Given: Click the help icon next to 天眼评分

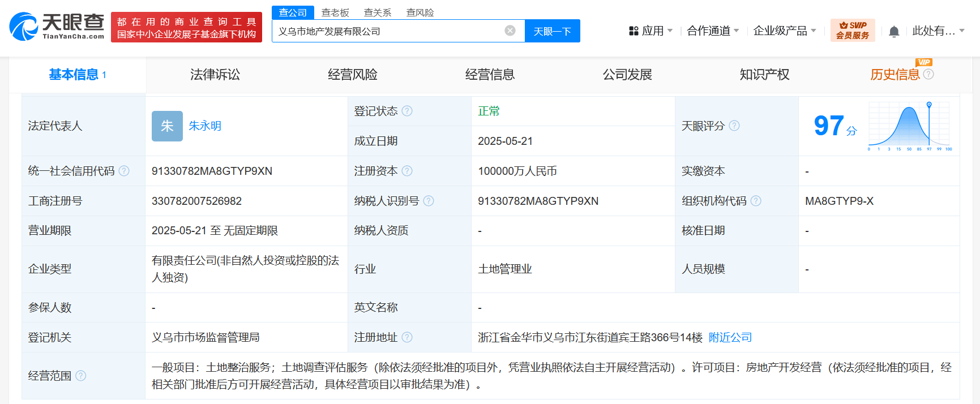Looking at the screenshot, I should pos(734,126).
